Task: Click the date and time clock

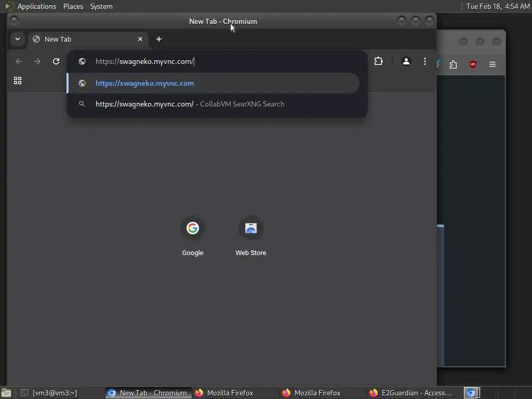Action: pos(498,6)
